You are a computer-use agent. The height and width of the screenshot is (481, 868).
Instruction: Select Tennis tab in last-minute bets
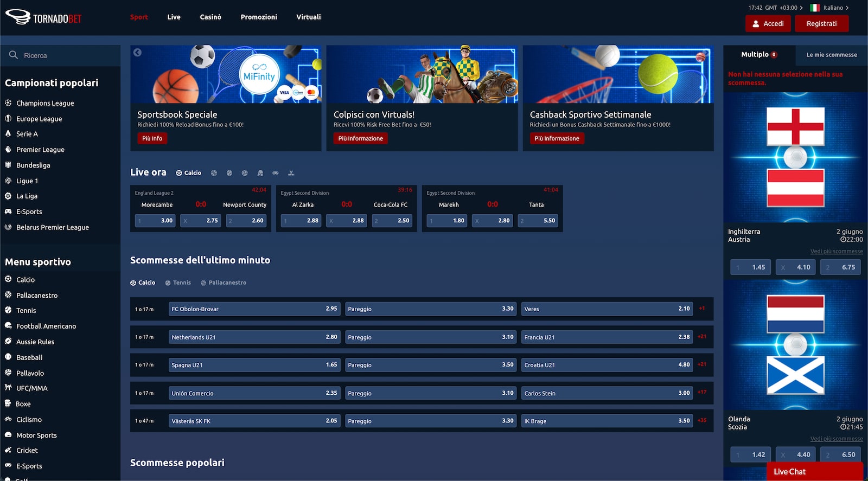178,283
